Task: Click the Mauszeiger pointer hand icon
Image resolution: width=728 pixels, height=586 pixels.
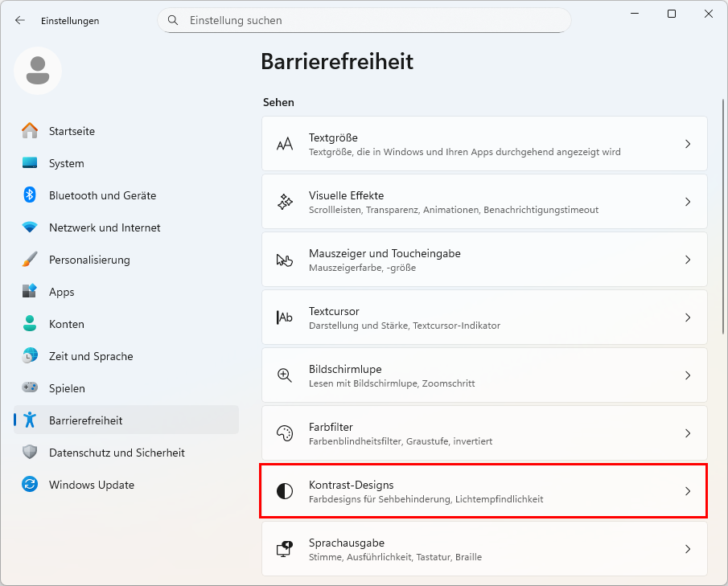Action: pyautogui.click(x=285, y=260)
